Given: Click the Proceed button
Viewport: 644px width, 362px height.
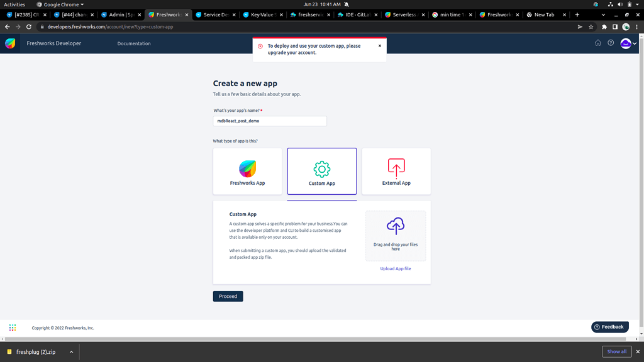Looking at the screenshot, I should (x=228, y=295).
